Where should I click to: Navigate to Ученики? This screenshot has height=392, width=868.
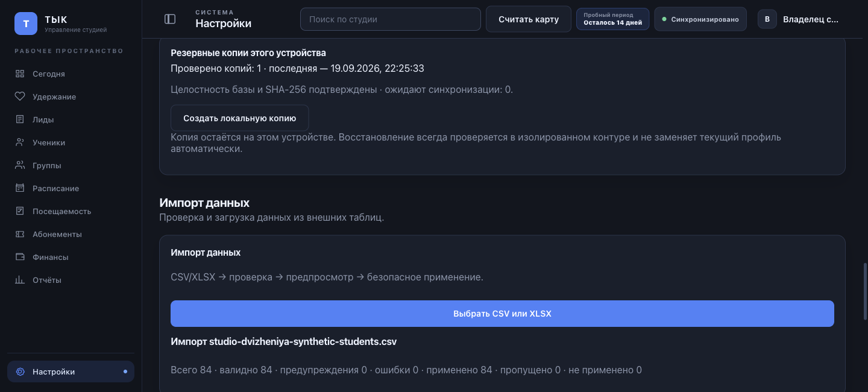(x=71, y=142)
